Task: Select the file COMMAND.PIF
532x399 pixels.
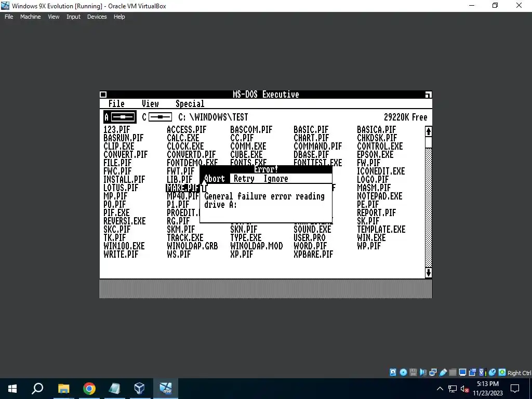Action: tap(317, 146)
